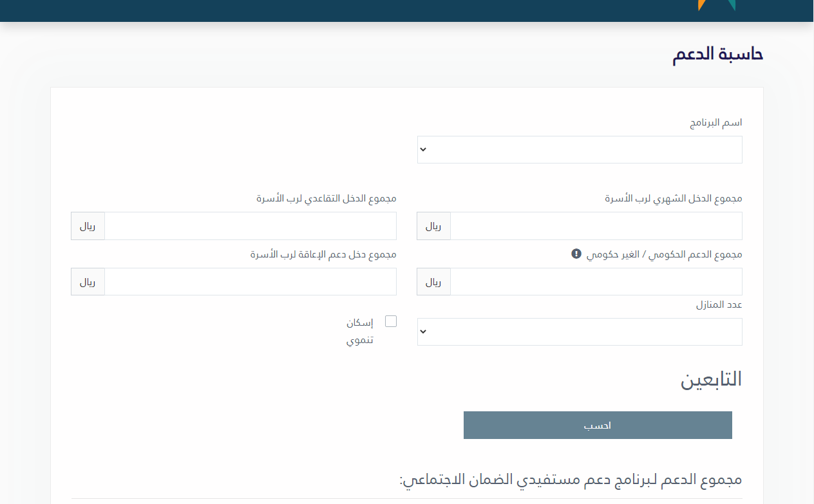
Task: Click the إسكان تنموي checkbox label text
Action: (360, 331)
